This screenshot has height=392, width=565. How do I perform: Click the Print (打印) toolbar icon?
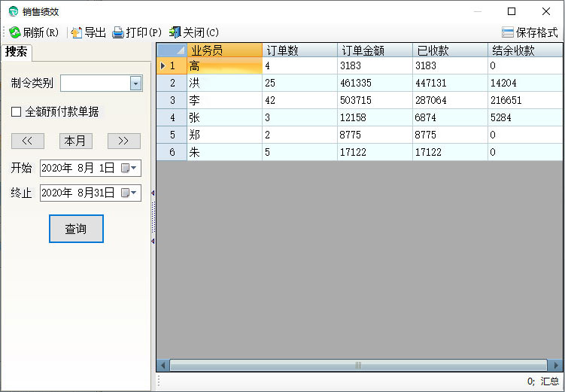(x=117, y=32)
